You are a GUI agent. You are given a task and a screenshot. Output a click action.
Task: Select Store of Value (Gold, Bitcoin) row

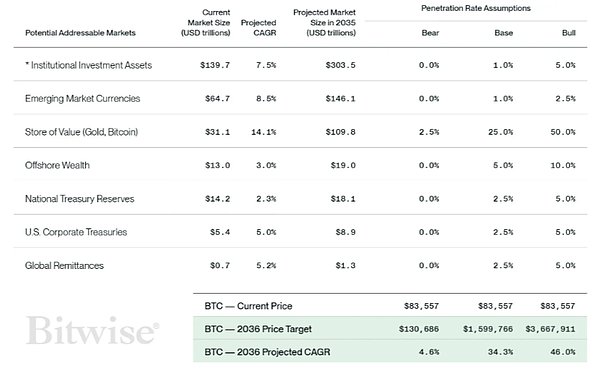click(300, 132)
